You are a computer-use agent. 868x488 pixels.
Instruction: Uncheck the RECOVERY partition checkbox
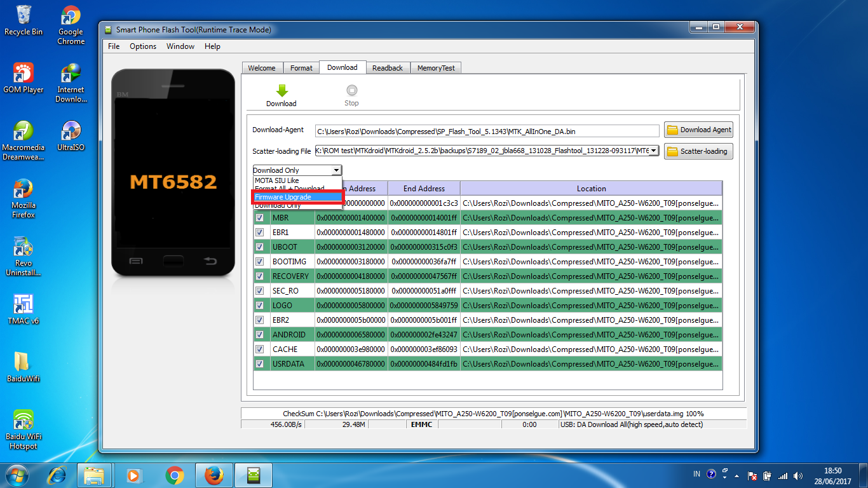click(260, 276)
